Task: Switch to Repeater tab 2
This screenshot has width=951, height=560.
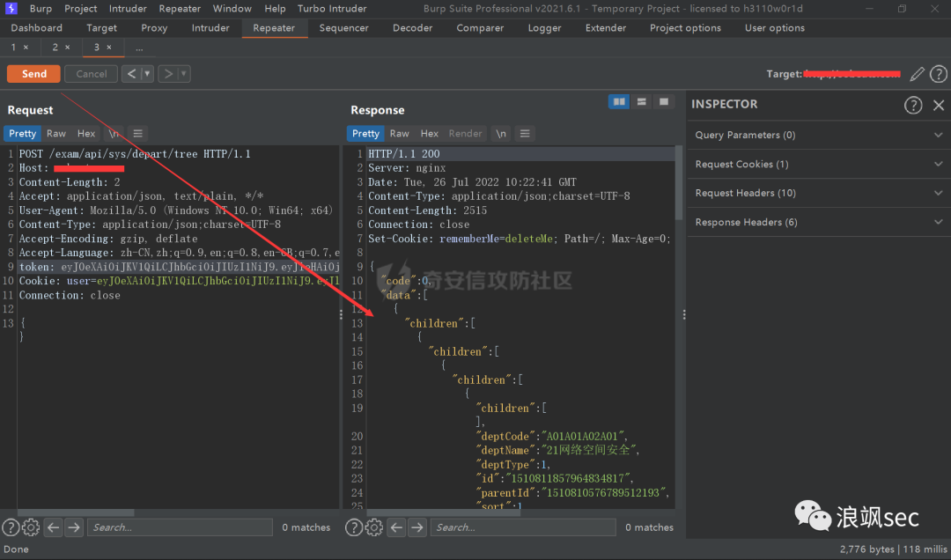Action: coord(55,48)
